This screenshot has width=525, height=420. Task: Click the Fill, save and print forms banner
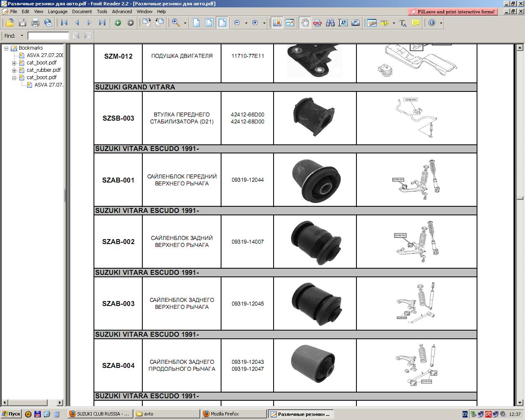[x=453, y=12]
